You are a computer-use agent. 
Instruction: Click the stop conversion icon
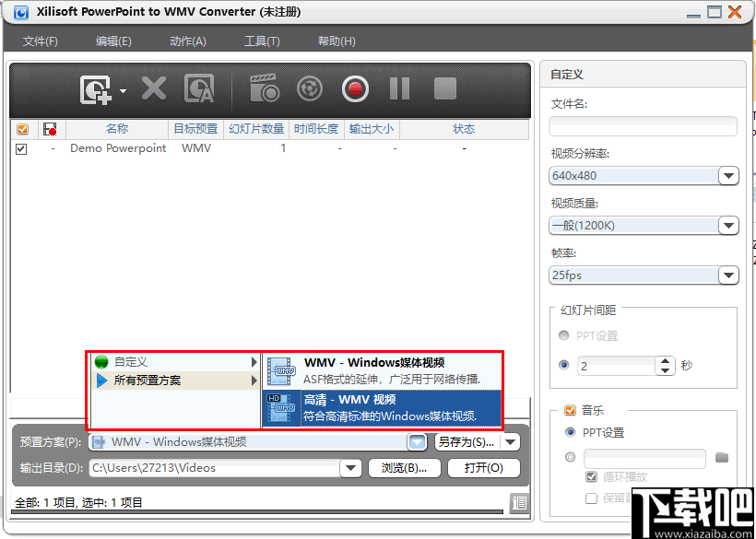444,89
